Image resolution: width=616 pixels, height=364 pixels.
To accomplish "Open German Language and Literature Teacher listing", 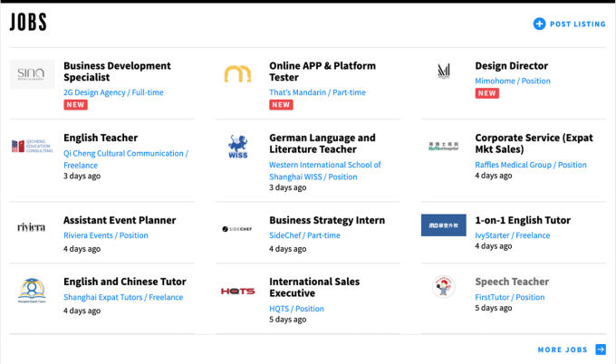I will point(322,144).
